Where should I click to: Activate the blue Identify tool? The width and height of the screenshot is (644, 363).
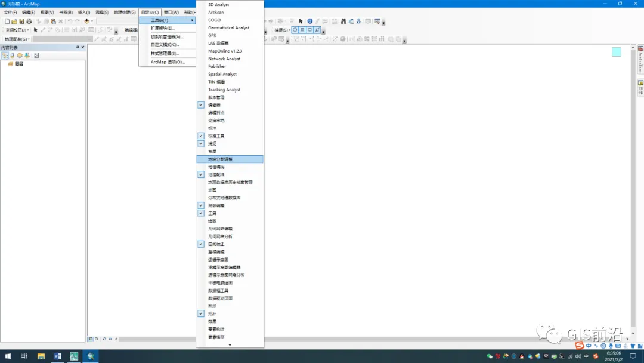[309, 21]
